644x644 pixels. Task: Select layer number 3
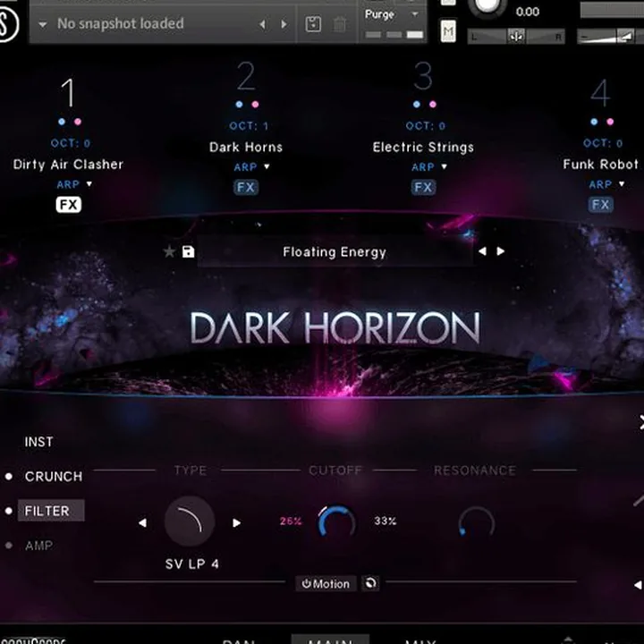coord(423,75)
